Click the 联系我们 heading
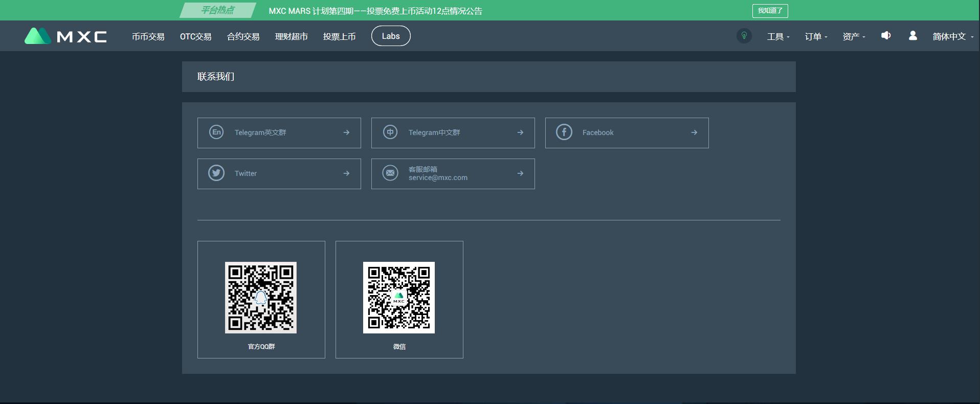Image resolution: width=980 pixels, height=404 pixels. (216, 77)
